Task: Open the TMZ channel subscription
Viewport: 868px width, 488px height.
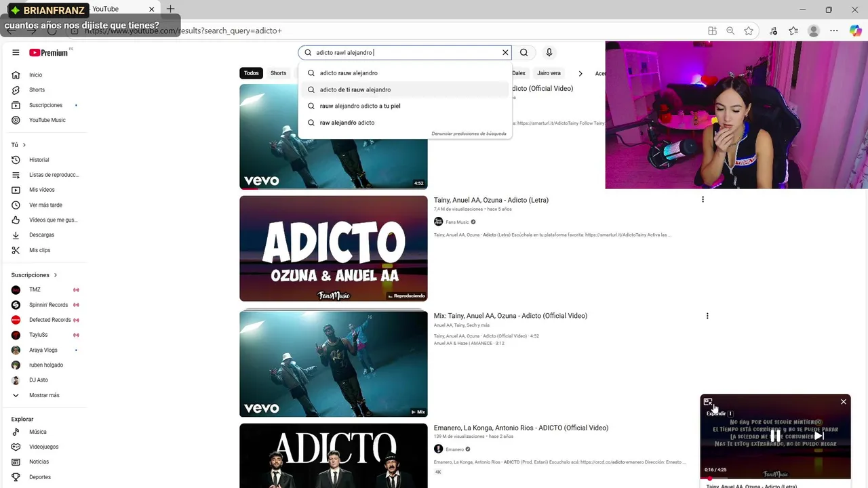Action: 43,290
